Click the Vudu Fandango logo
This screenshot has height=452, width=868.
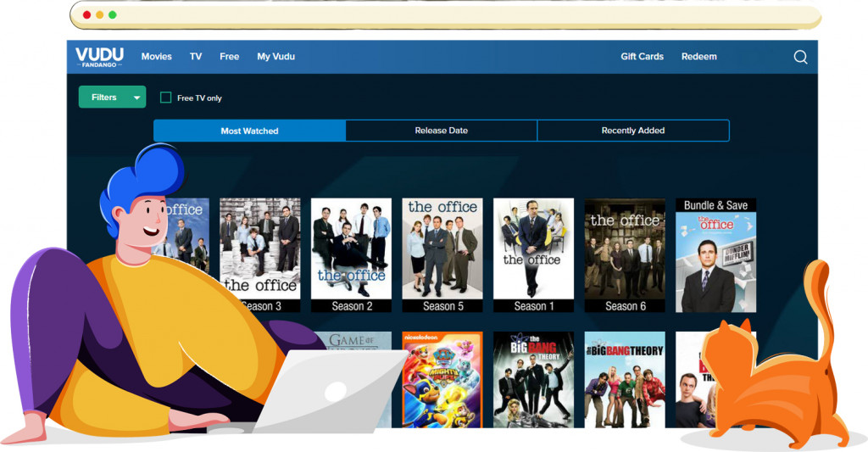click(x=100, y=57)
